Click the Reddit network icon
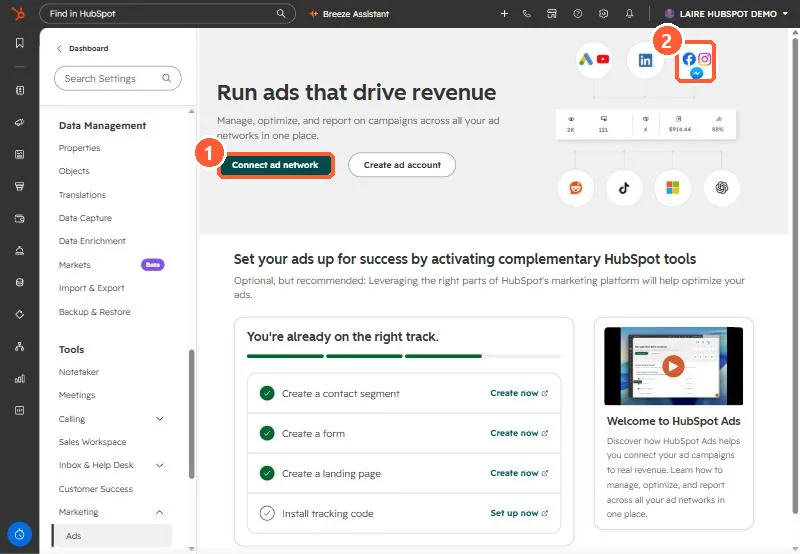The image size is (800, 554). (x=576, y=188)
